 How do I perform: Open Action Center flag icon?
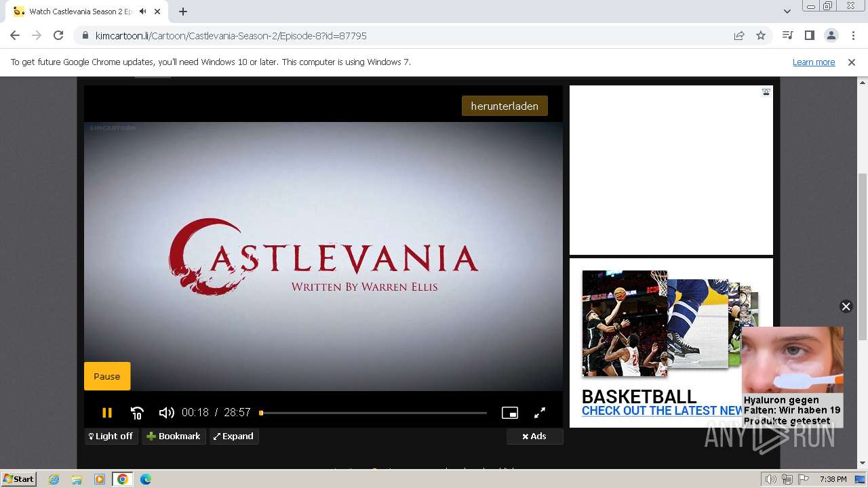coord(804,479)
